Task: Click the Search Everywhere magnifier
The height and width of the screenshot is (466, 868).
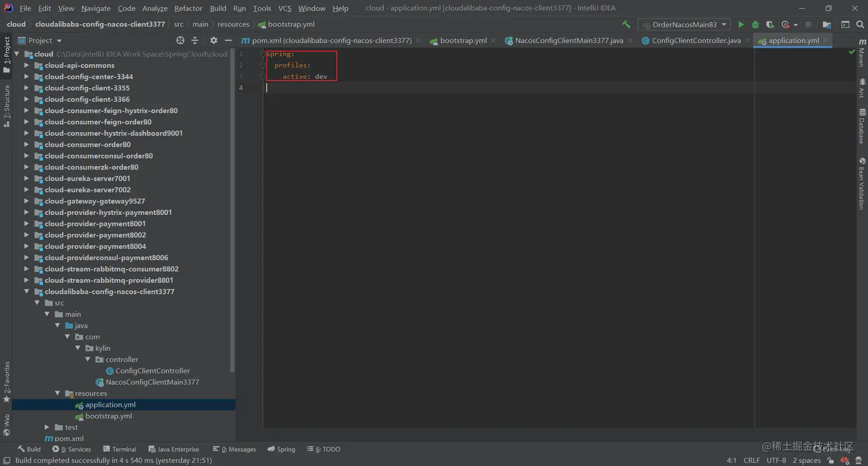Action: [x=860, y=25]
